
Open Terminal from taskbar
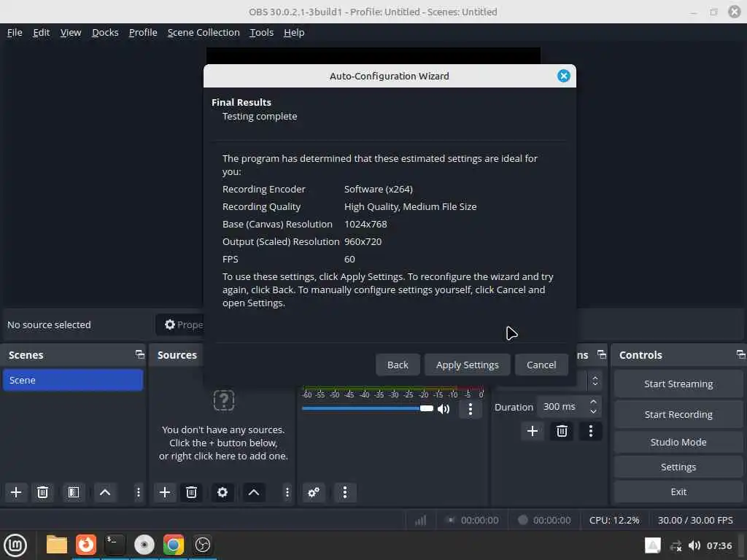(x=115, y=545)
